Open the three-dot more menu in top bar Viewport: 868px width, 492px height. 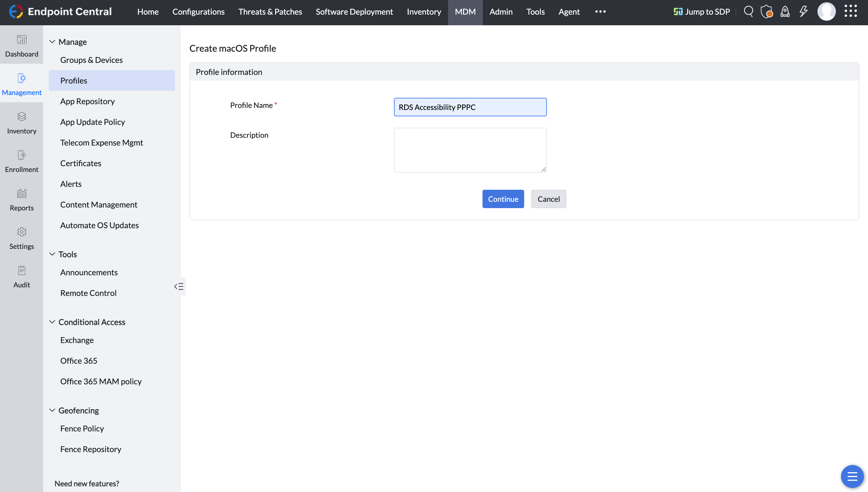600,12
